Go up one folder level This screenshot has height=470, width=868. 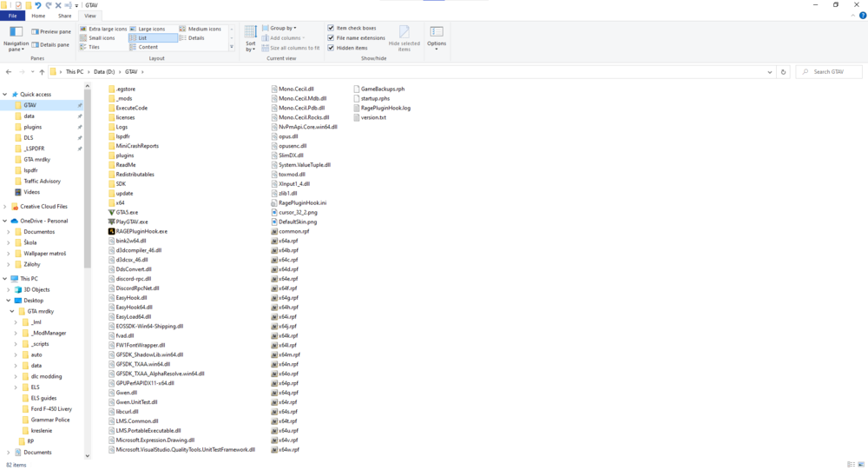pyautogui.click(x=42, y=72)
